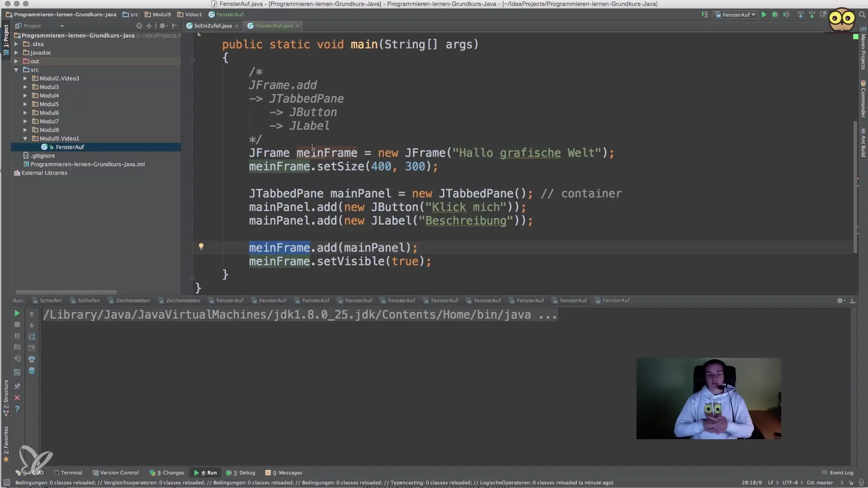Click the Make Project binary icon
868x488 pixels.
pyautogui.click(x=705, y=14)
